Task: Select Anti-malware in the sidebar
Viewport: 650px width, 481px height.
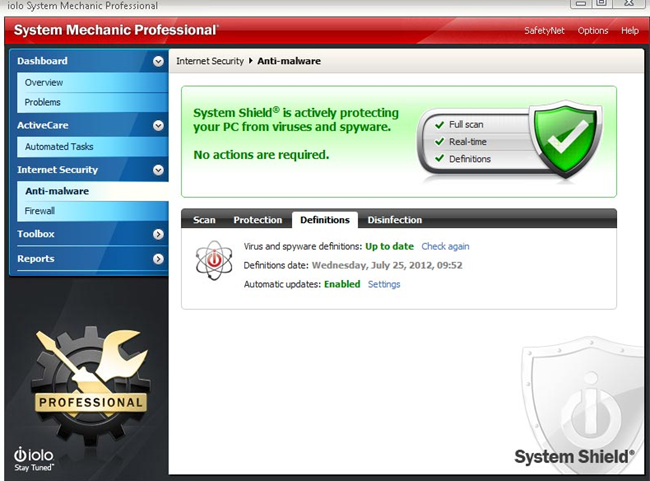Action: click(92, 191)
